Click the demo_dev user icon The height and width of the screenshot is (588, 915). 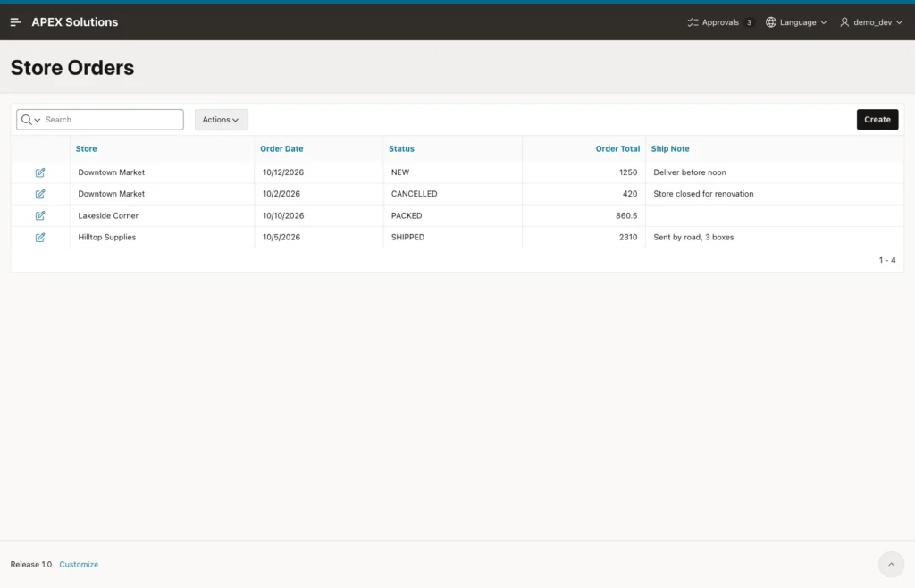[x=844, y=22]
